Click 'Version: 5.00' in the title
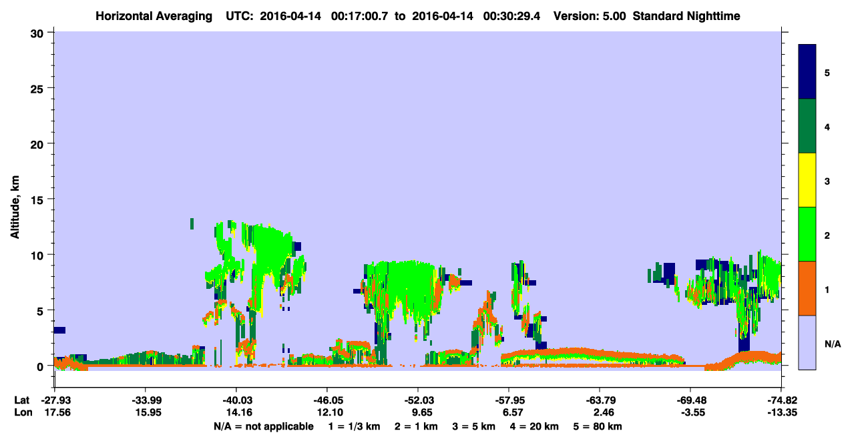This screenshot has height=445, width=868. coord(589,16)
